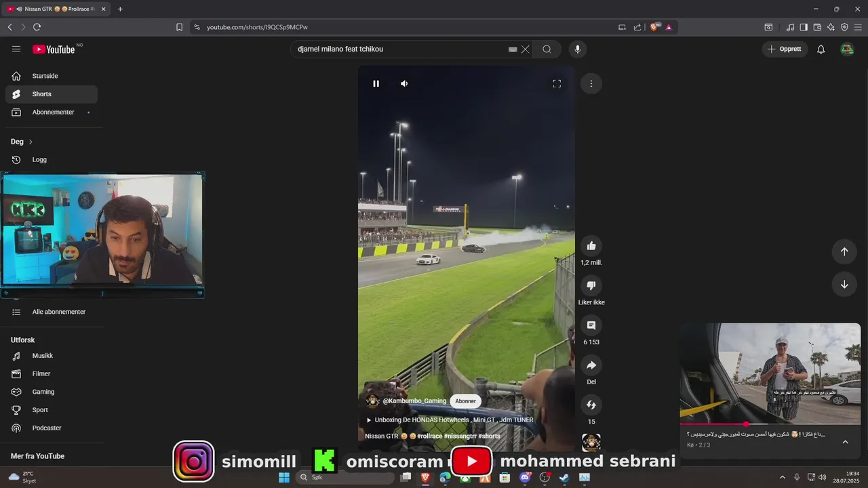This screenshot has height=488, width=868.
Task: Go to previous Short with up arrow
Action: click(x=844, y=251)
